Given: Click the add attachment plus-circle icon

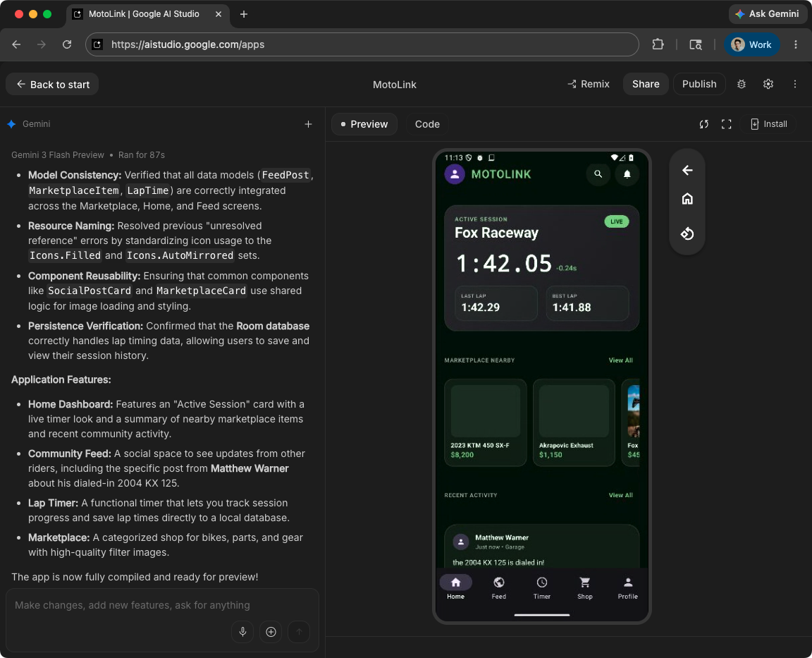Looking at the screenshot, I should (x=271, y=632).
